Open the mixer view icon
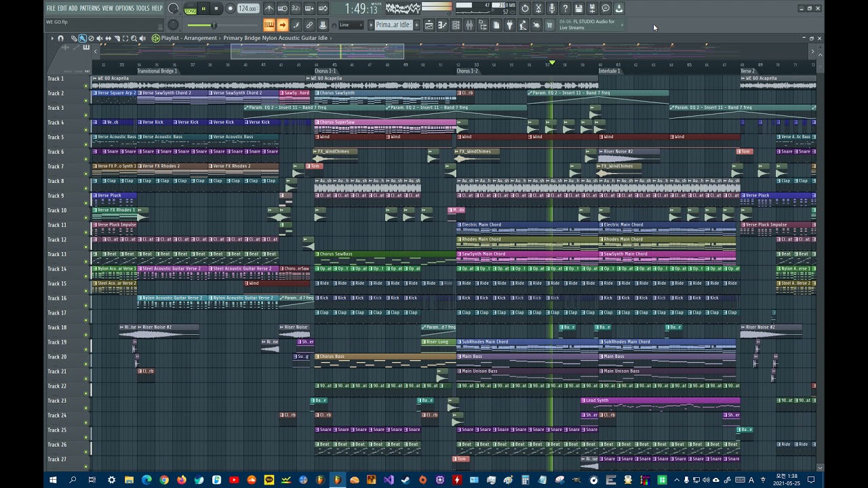The width and height of the screenshot is (868, 488). point(469,25)
